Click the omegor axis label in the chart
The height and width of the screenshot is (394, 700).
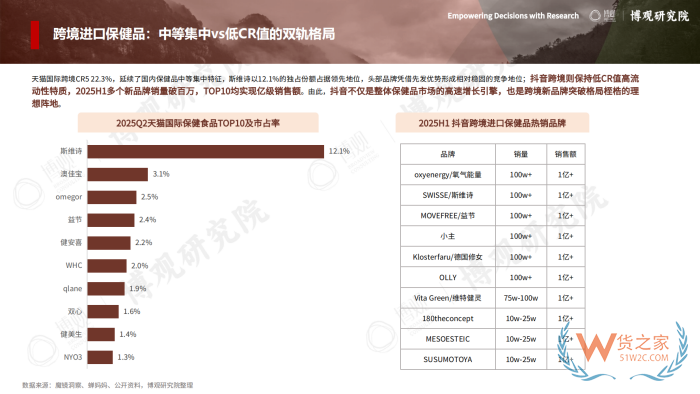point(69,197)
